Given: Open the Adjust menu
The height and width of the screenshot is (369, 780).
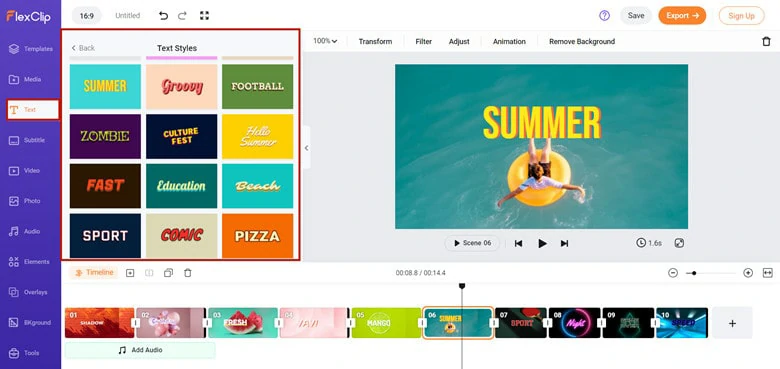Looking at the screenshot, I should point(459,42).
